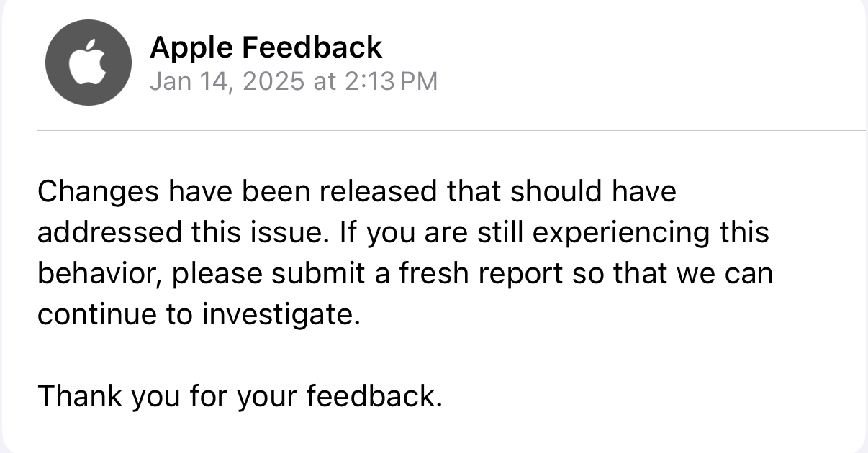The height and width of the screenshot is (453, 868).
Task: Click the 'Changes have been released' text
Action: pyautogui.click(x=236, y=192)
